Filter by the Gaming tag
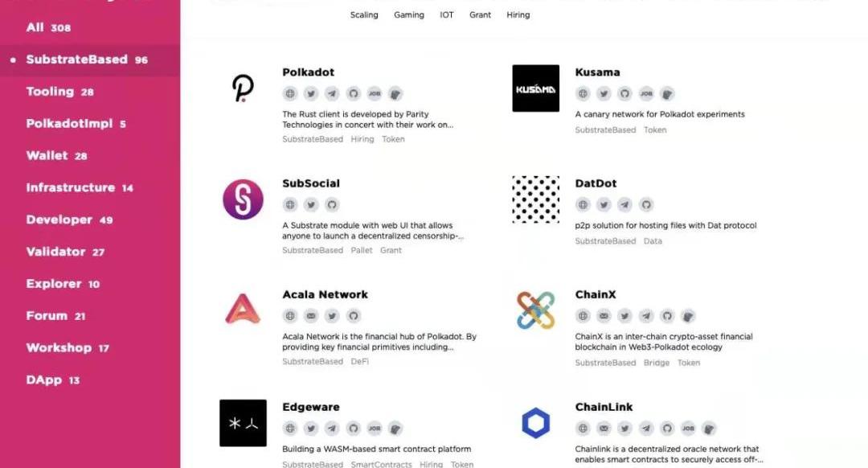 pyautogui.click(x=408, y=15)
